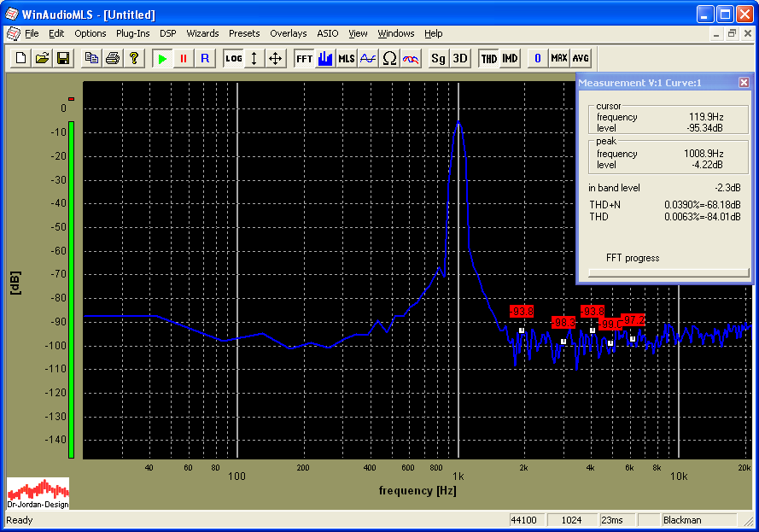Show the spectrogram using the Sg icon

438,58
